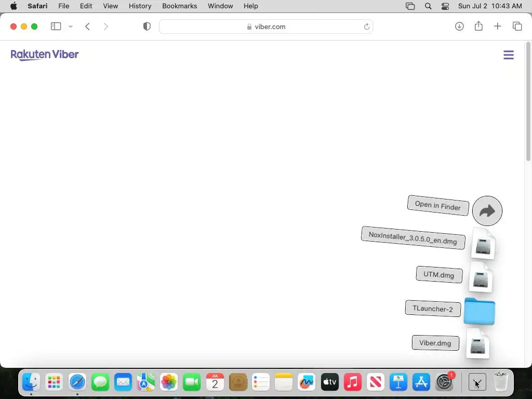Open Control Center in menu bar

click(445, 6)
